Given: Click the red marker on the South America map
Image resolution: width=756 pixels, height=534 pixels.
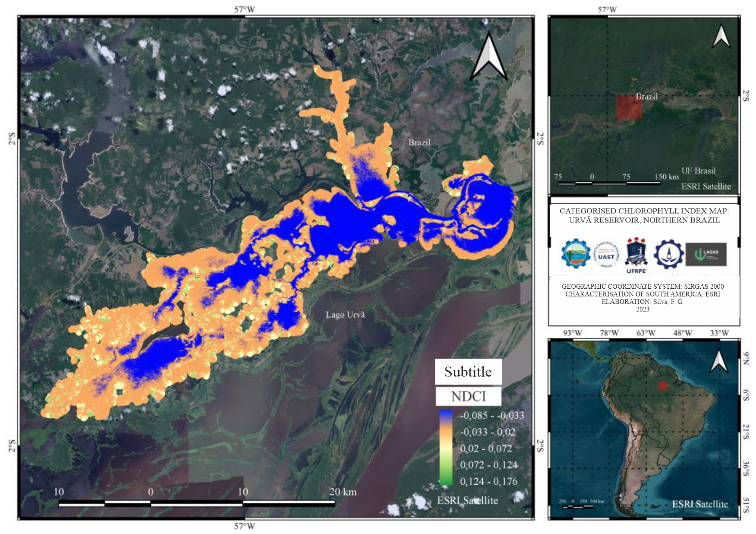Looking at the screenshot, I should coord(664,385).
